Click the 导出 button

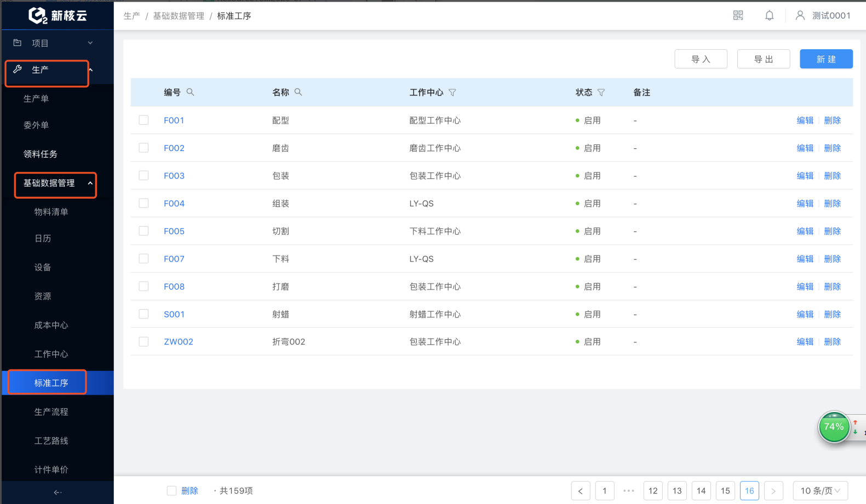[764, 59]
